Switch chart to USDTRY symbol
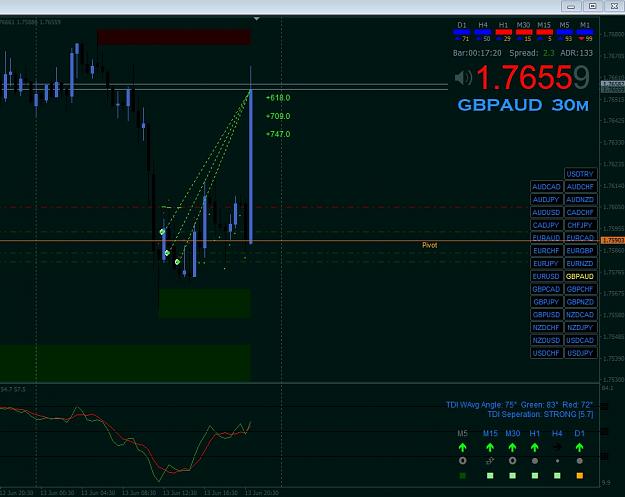 [x=580, y=174]
